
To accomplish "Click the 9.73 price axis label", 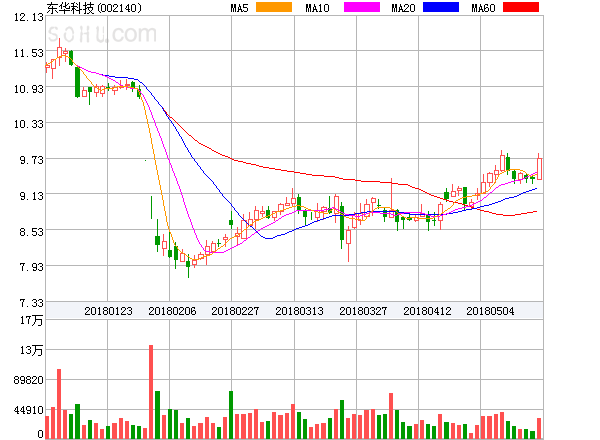I will pos(31,160).
